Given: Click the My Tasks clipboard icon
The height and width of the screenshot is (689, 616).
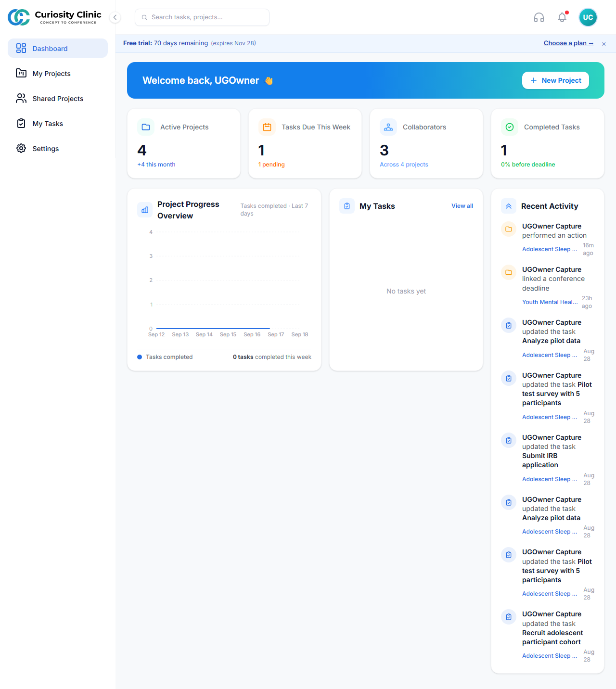Looking at the screenshot, I should (x=347, y=206).
